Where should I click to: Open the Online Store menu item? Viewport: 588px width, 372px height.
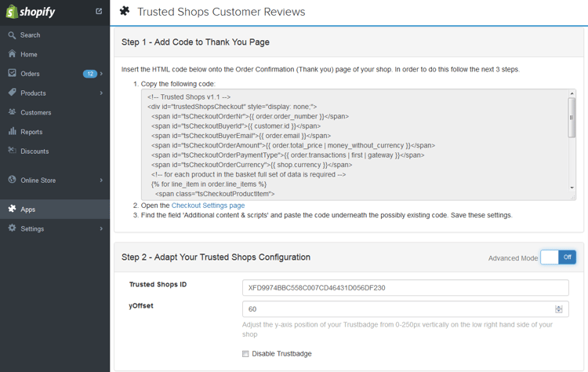tap(55, 181)
